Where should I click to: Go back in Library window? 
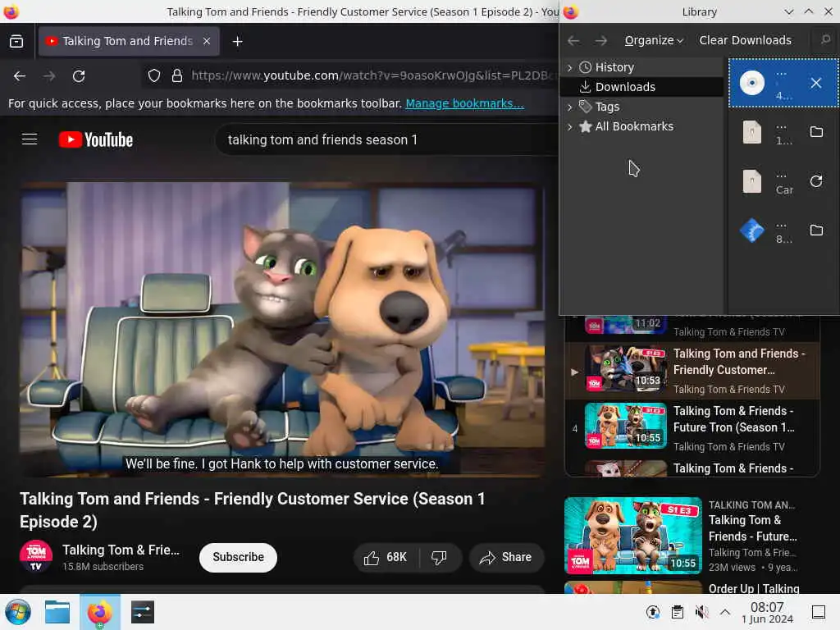coord(573,40)
